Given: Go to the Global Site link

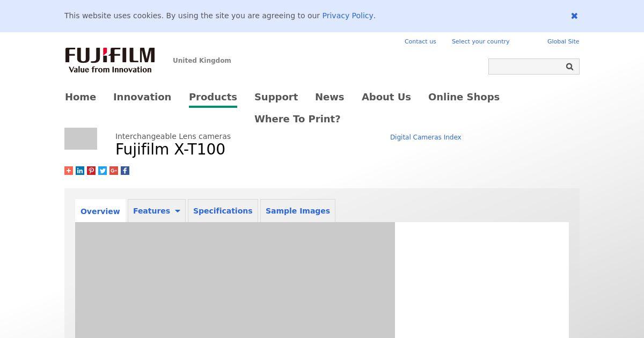Looking at the screenshot, I should pyautogui.click(x=563, y=41).
